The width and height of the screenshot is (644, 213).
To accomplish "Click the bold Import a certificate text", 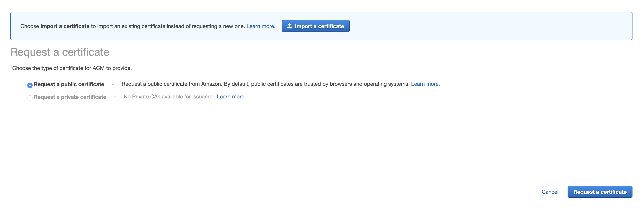I will point(65,26).
